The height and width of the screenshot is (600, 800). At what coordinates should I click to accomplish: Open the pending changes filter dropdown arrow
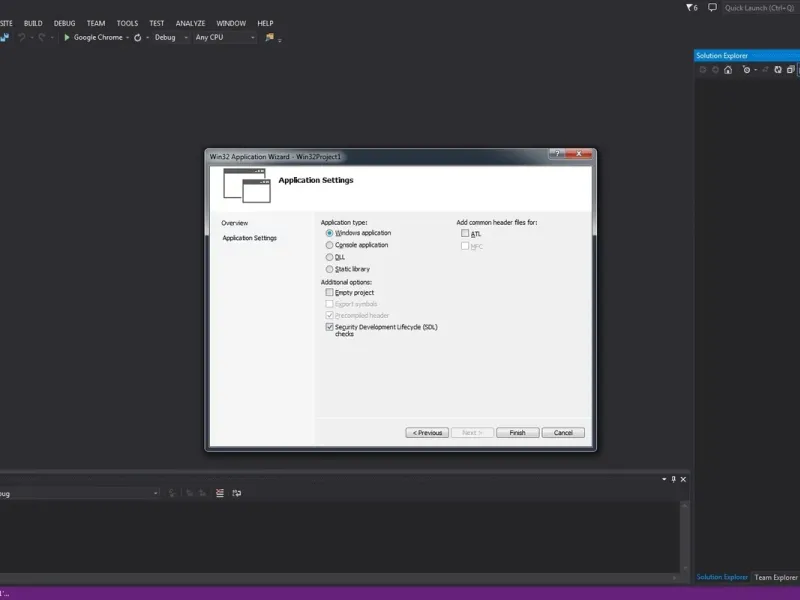point(756,70)
